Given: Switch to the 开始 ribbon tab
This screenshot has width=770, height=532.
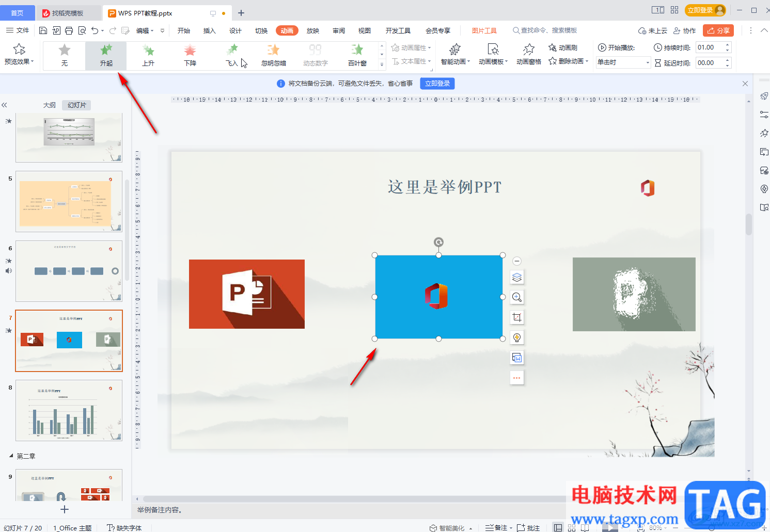Looking at the screenshot, I should coord(184,31).
